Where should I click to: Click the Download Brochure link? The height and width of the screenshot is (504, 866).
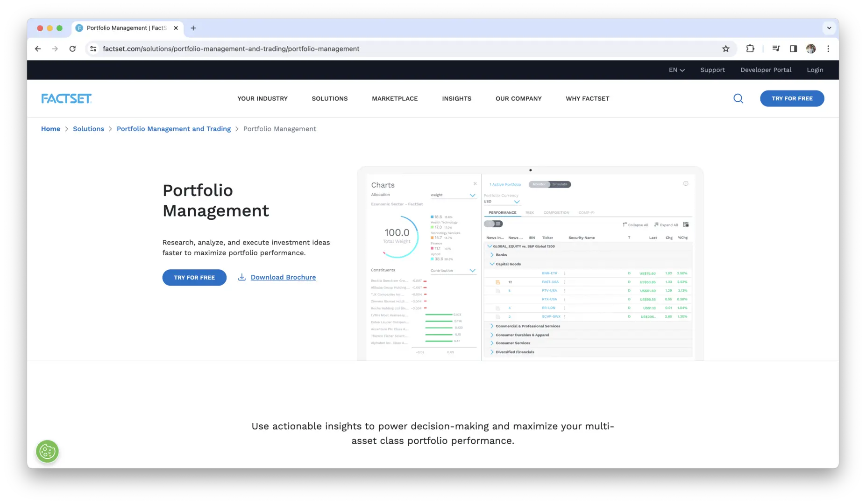[283, 277]
